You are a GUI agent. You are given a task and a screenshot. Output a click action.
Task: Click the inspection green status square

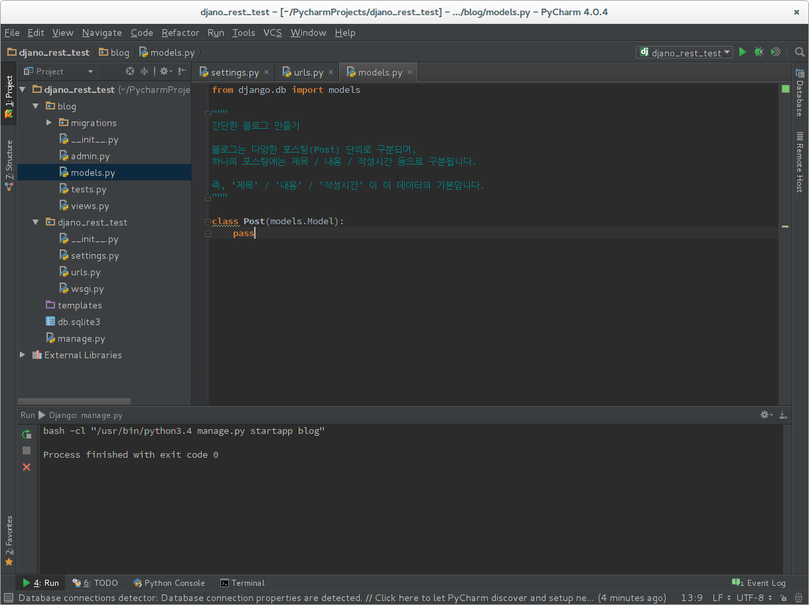tap(785, 89)
